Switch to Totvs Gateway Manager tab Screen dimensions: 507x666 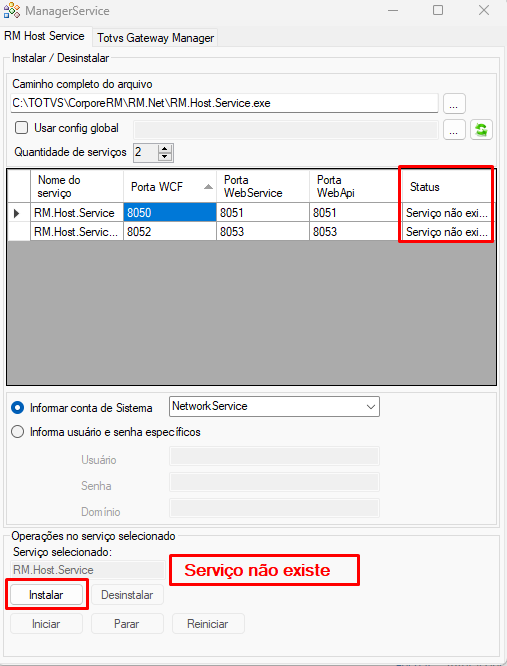155,38
